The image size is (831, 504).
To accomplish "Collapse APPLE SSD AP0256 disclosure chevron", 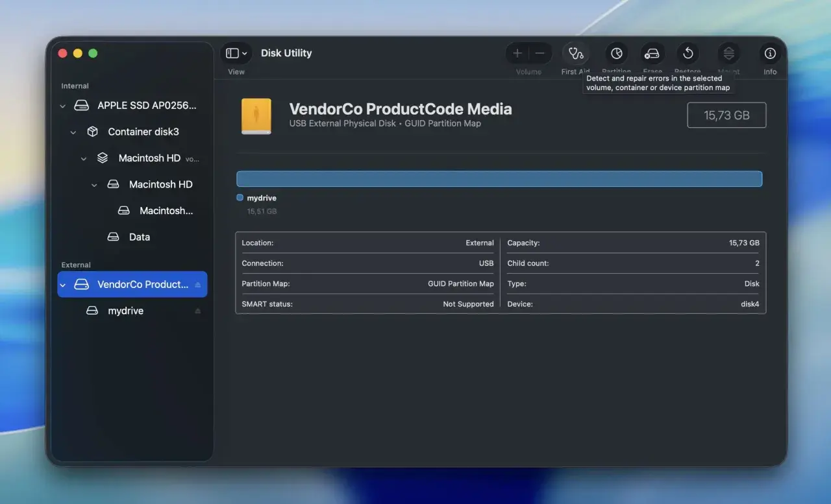I will (63, 106).
